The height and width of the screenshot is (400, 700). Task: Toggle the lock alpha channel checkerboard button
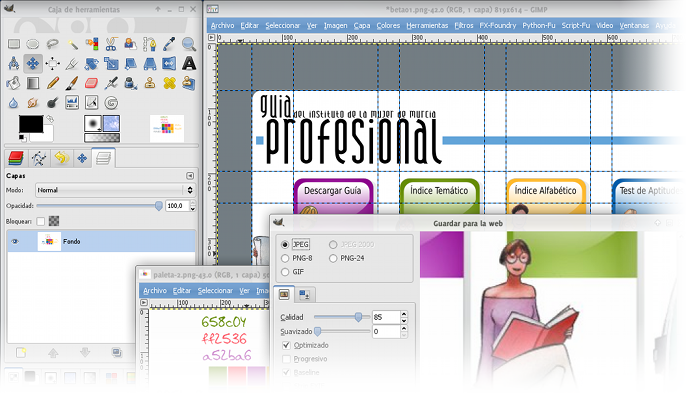pos(54,221)
